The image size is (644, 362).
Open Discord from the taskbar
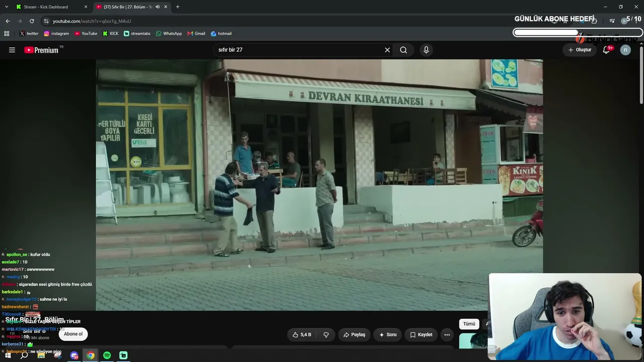[74, 355]
